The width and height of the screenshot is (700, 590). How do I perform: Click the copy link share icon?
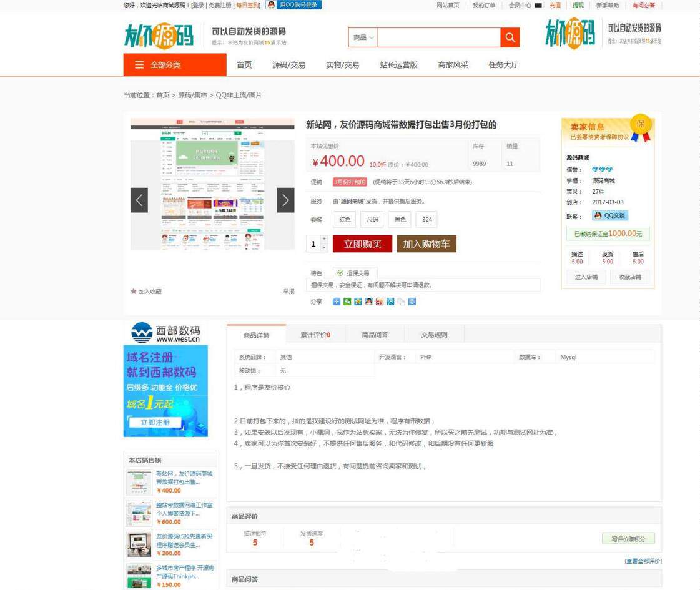[x=402, y=302]
